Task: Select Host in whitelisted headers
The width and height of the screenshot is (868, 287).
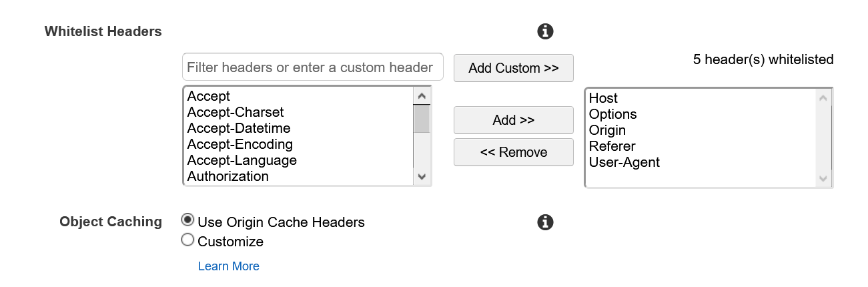Action: pos(603,98)
